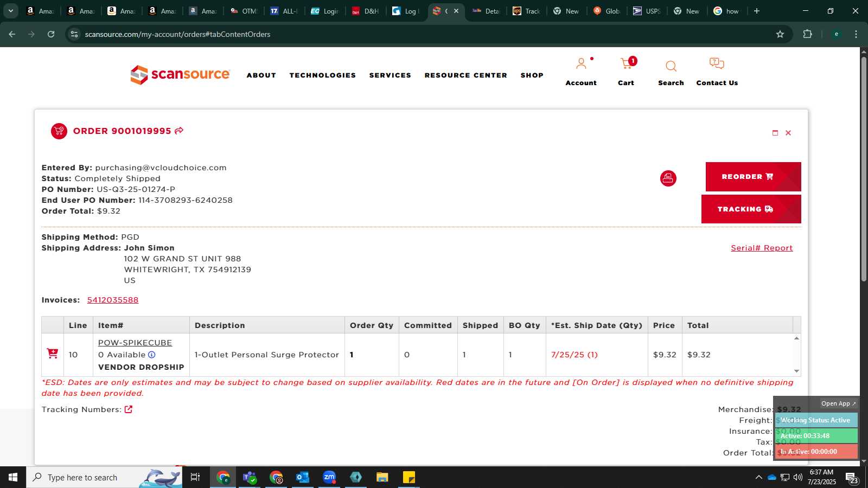Open a new browser tab
Image resolution: width=868 pixels, height=488 pixels.
[x=757, y=11]
